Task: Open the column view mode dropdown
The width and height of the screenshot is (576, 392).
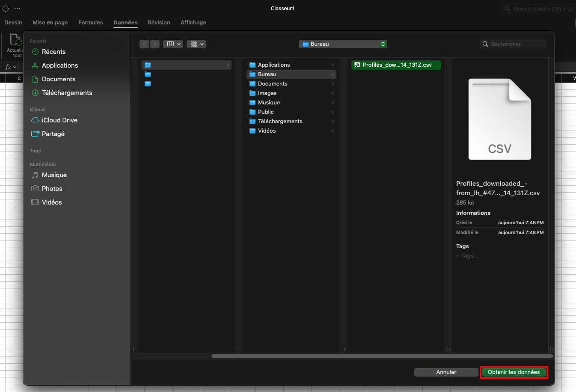Action: click(x=173, y=44)
